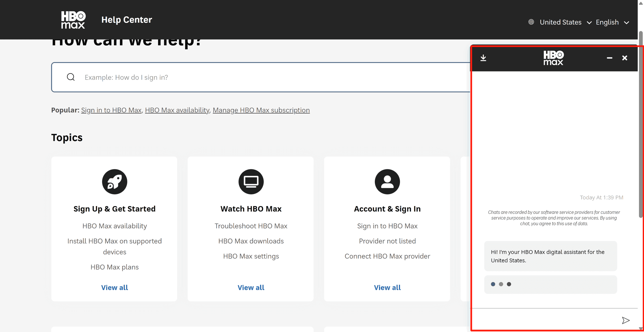
Task: Click the person Account icon
Action: pyautogui.click(x=387, y=182)
